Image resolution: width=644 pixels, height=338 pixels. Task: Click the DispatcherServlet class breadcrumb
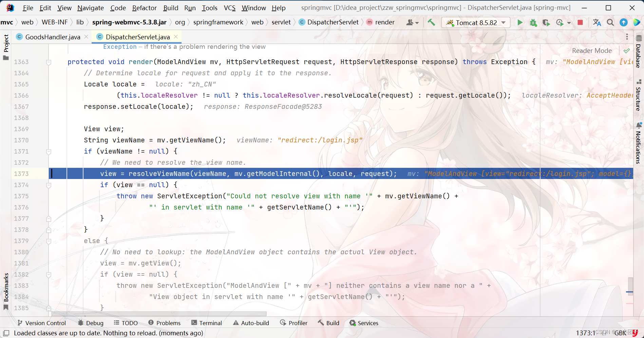(329, 22)
